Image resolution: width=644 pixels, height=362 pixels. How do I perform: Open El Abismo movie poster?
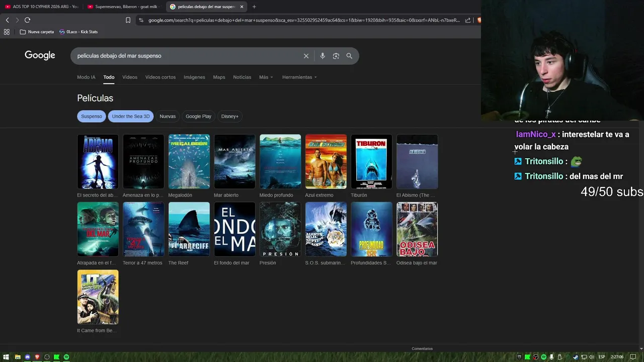point(417,161)
